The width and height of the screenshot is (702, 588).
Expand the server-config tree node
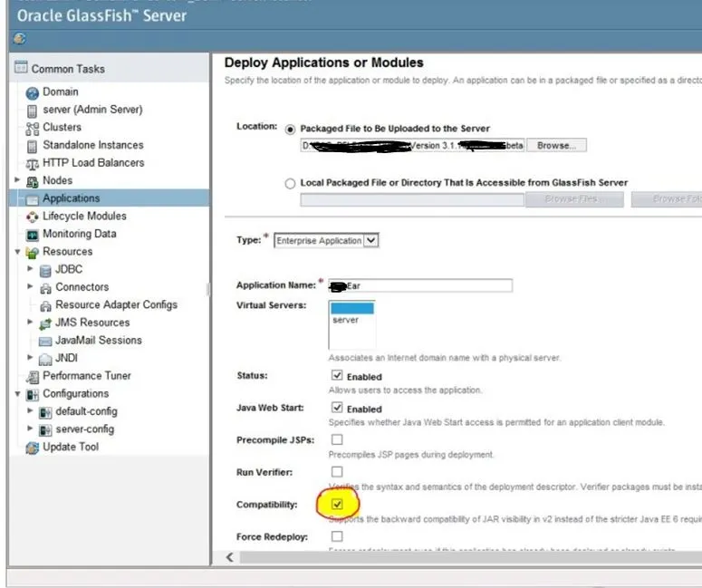point(30,429)
